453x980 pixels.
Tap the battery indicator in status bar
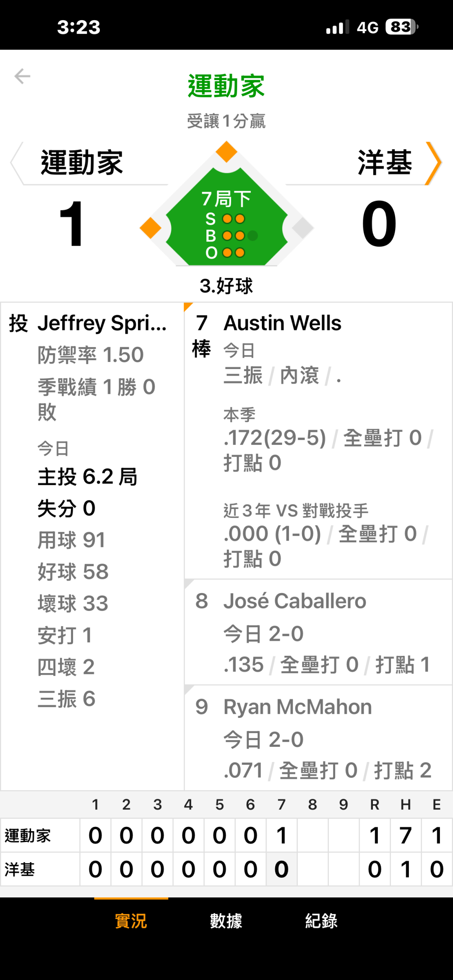(401, 27)
